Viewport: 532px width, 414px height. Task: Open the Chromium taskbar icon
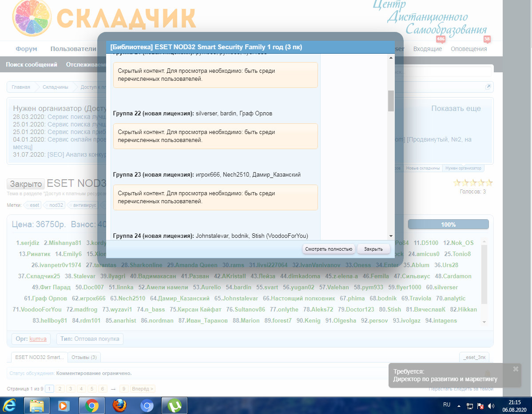tap(147, 406)
